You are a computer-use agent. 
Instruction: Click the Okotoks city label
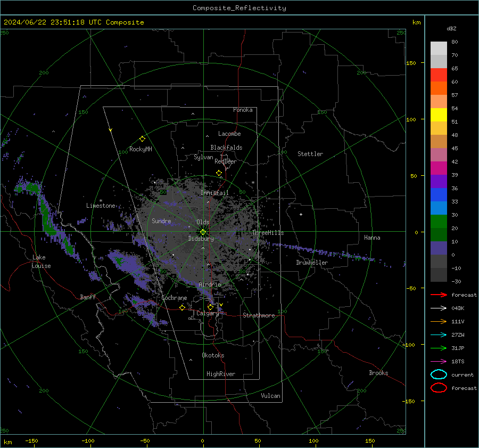click(x=213, y=355)
